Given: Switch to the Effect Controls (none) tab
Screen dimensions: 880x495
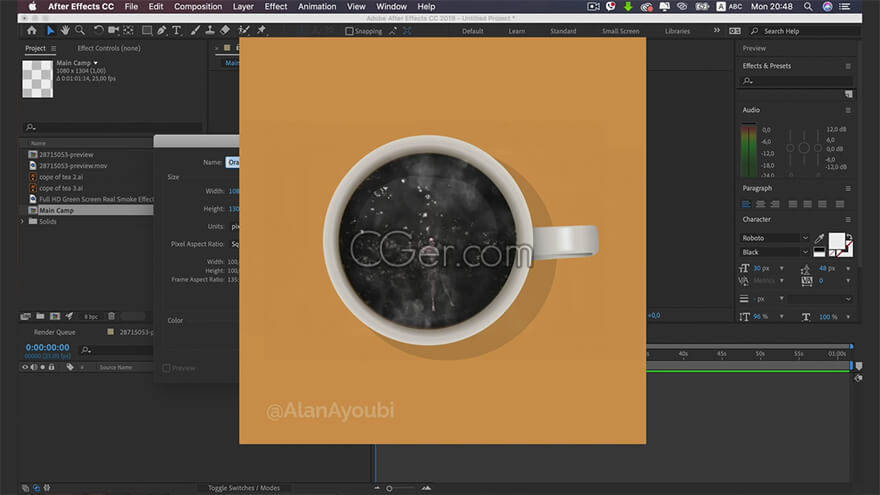Looking at the screenshot, I should click(109, 48).
